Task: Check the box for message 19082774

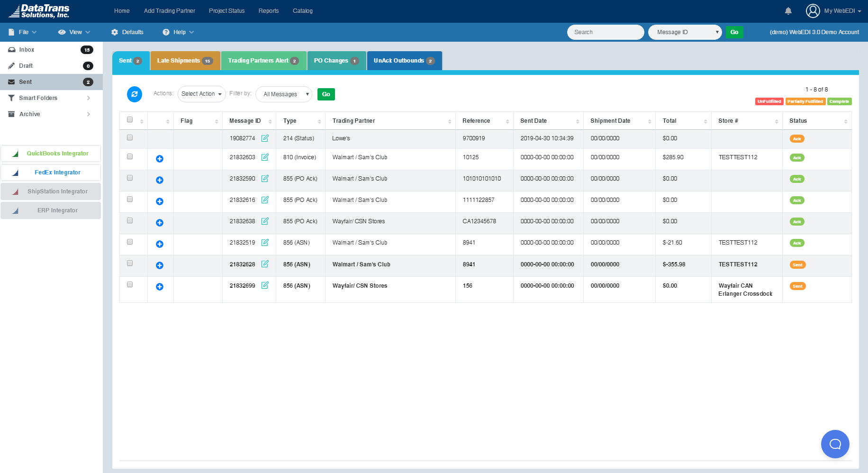Action: (x=130, y=137)
